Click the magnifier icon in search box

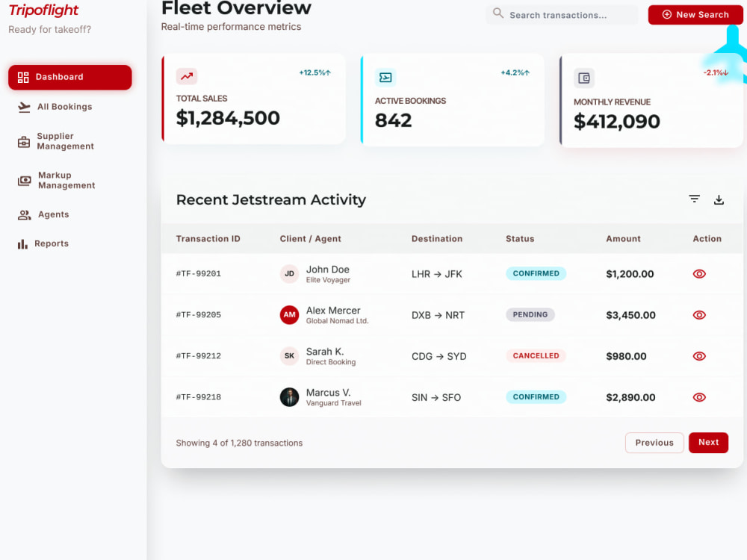[498, 13]
